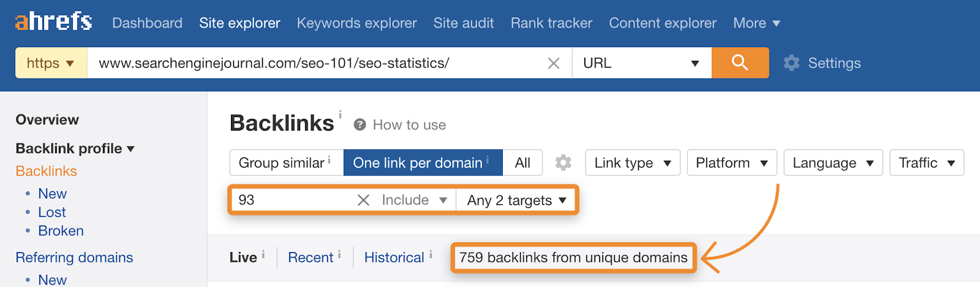Image resolution: width=980 pixels, height=287 pixels.
Task: Switch to the Historical index tab
Action: [x=394, y=258]
